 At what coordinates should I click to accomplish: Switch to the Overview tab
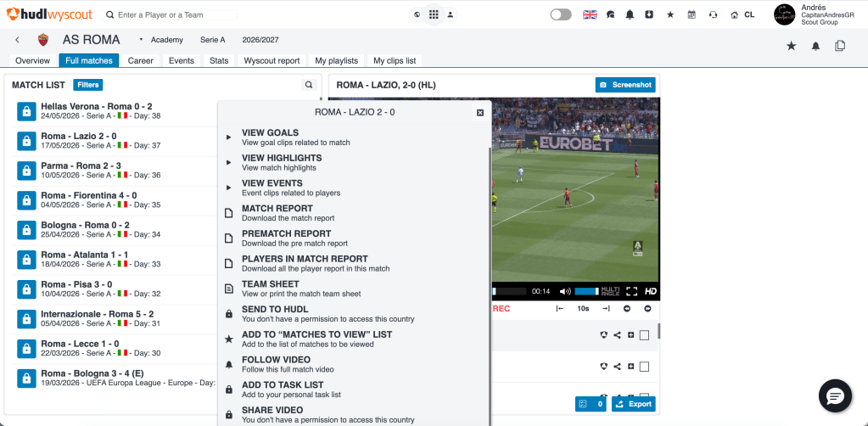click(32, 61)
